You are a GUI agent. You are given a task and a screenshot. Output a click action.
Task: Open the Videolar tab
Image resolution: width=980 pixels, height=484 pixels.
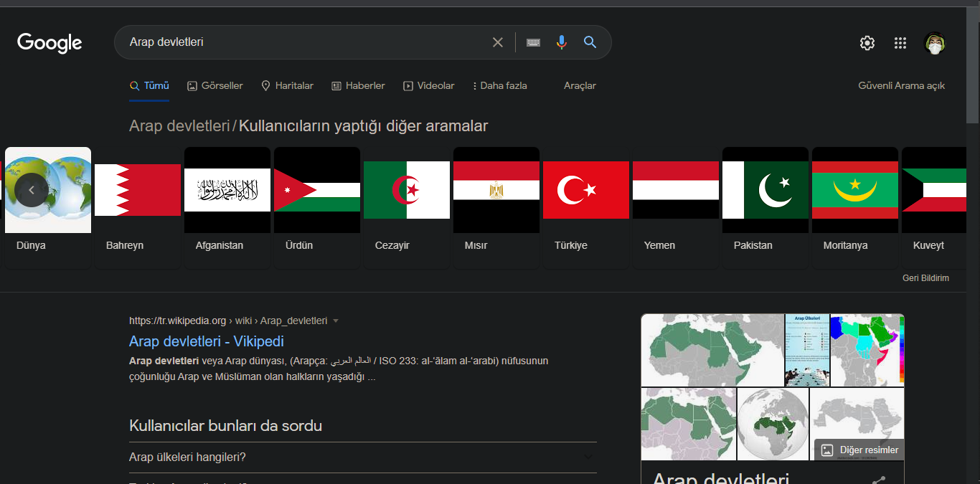pyautogui.click(x=429, y=85)
